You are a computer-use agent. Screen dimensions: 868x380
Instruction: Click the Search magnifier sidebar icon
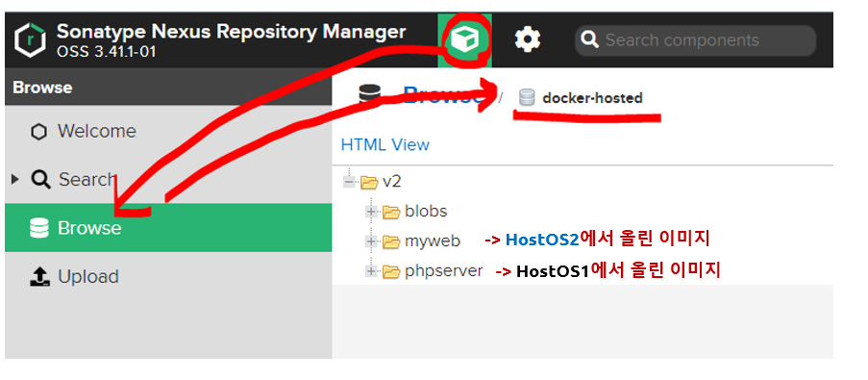click(x=40, y=180)
